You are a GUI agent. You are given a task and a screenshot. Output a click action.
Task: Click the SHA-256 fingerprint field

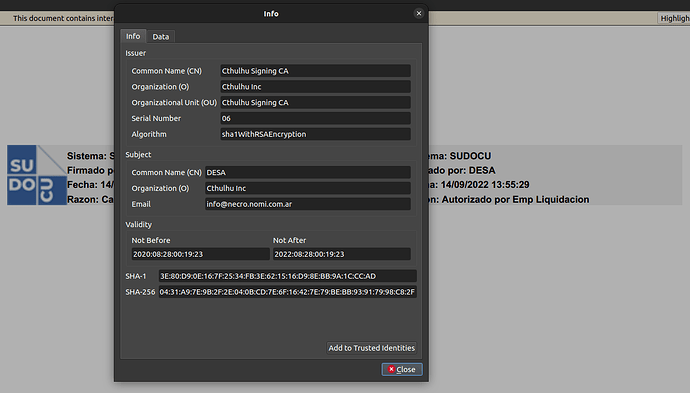[x=287, y=292]
